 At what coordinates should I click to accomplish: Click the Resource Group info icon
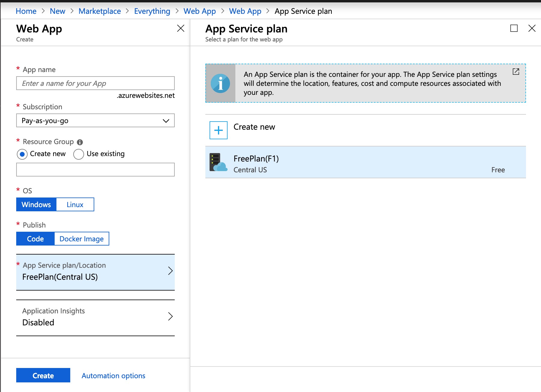coord(80,142)
